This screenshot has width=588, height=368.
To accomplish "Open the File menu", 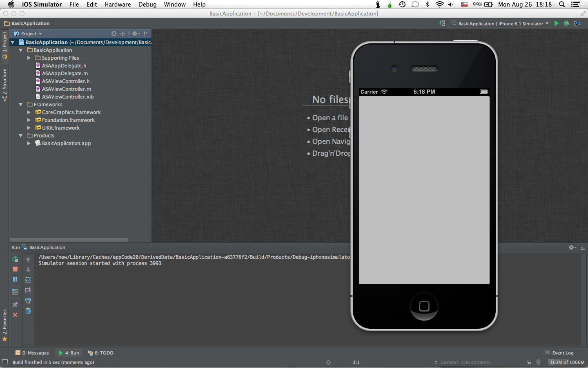I will [x=74, y=4].
